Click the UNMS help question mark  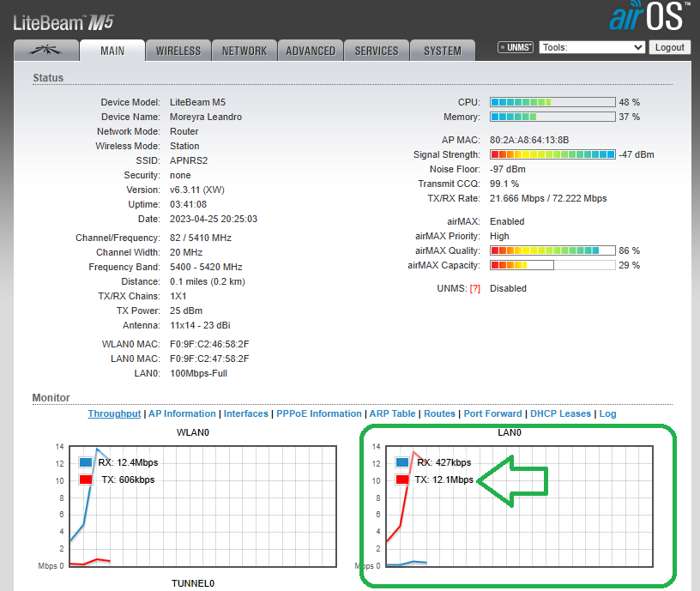[x=474, y=289]
